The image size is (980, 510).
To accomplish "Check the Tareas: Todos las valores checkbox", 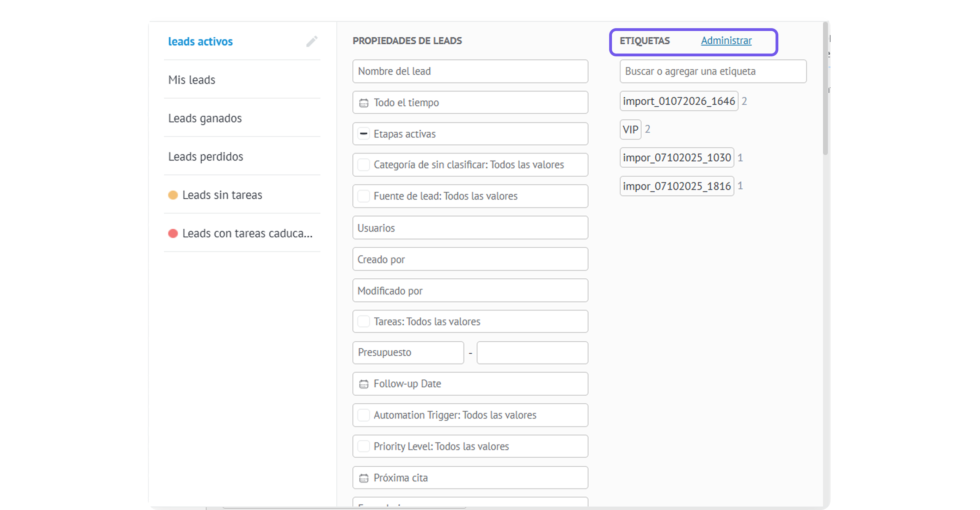I will (x=364, y=322).
